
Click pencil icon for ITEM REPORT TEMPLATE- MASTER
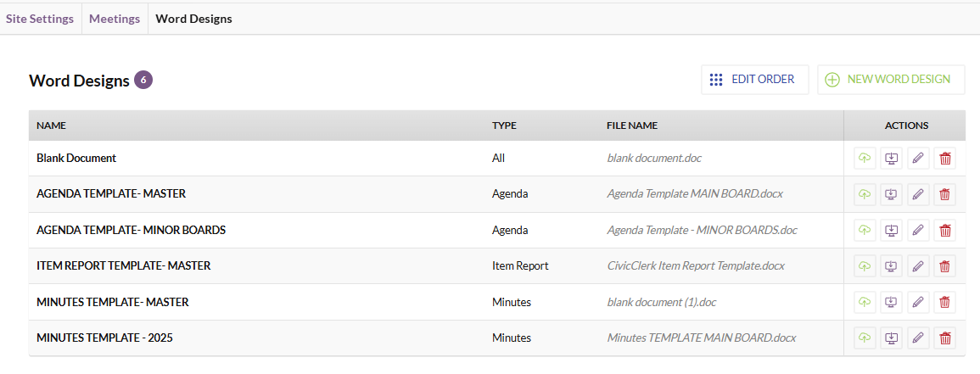[917, 266]
